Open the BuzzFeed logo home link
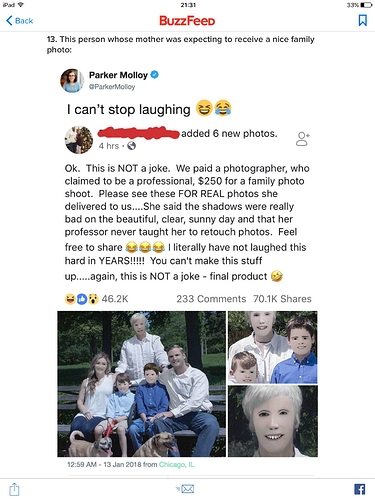This screenshot has height=500, width=375. [x=187, y=21]
